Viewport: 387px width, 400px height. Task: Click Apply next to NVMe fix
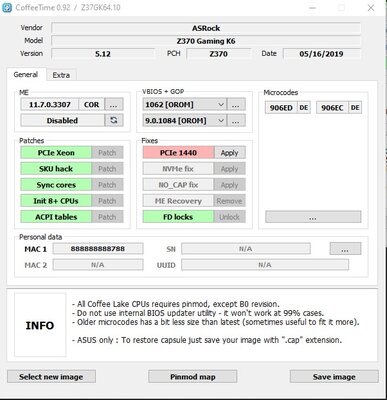pyautogui.click(x=230, y=169)
